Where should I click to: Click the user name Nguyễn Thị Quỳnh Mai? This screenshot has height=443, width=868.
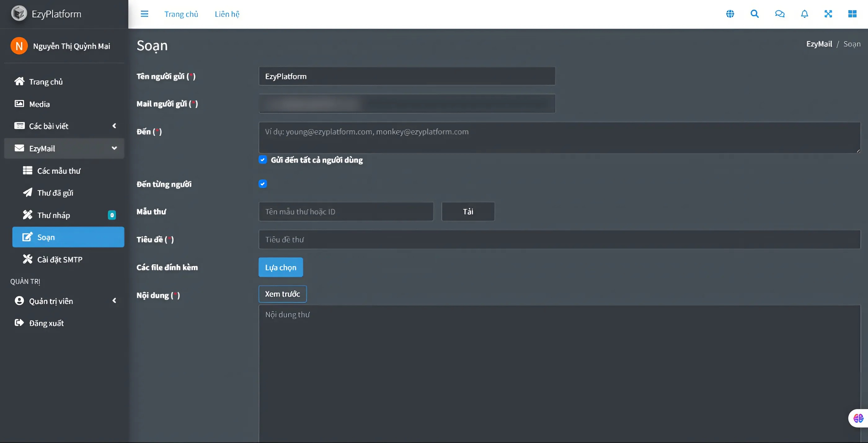pos(71,46)
